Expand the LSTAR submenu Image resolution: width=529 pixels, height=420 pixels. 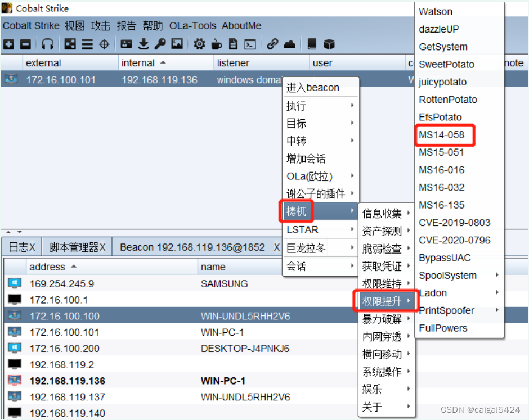(321, 229)
